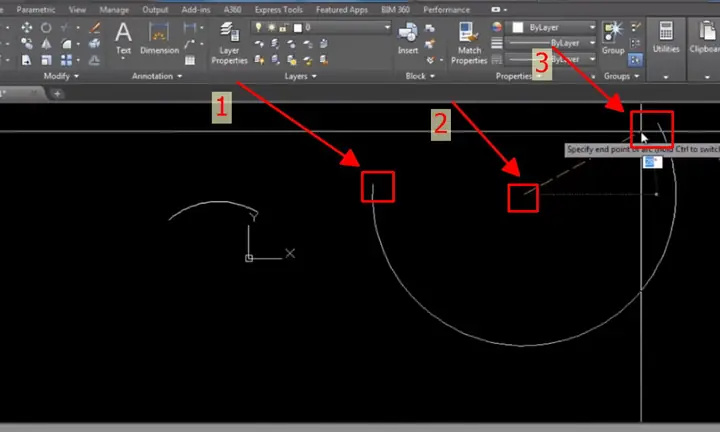720x432 pixels.
Task: Open the Output ribbon tab
Action: coord(155,10)
